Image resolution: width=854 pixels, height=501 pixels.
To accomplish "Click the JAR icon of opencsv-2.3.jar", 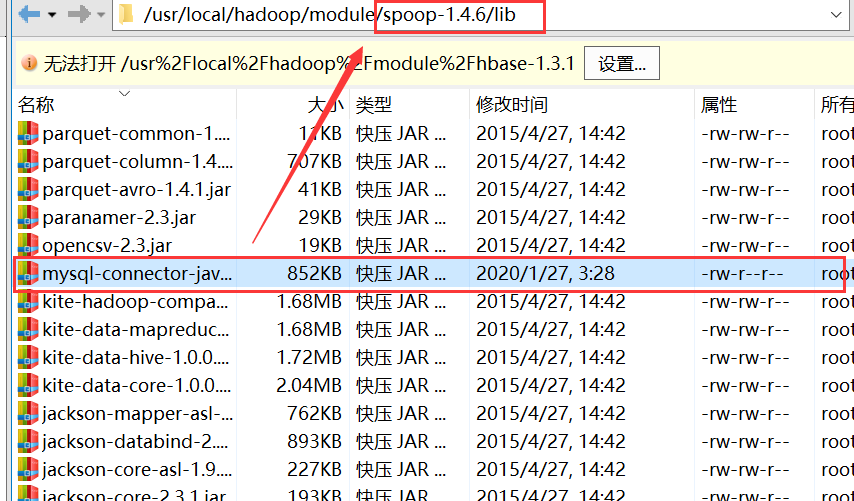I will point(28,246).
